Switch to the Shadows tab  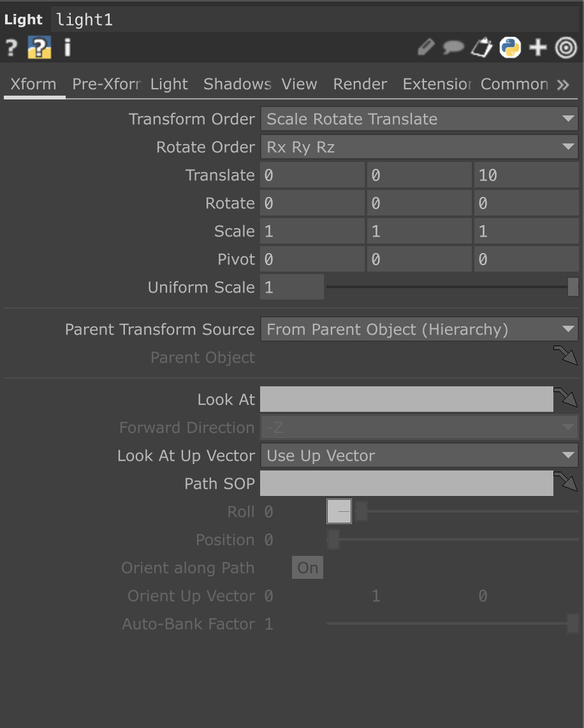point(237,84)
